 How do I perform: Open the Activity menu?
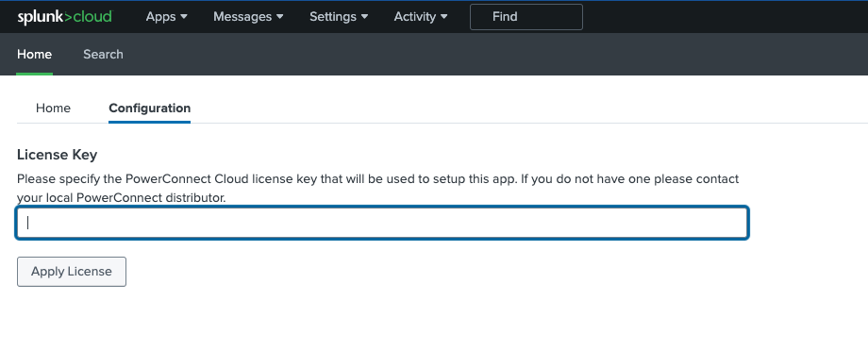tap(421, 17)
